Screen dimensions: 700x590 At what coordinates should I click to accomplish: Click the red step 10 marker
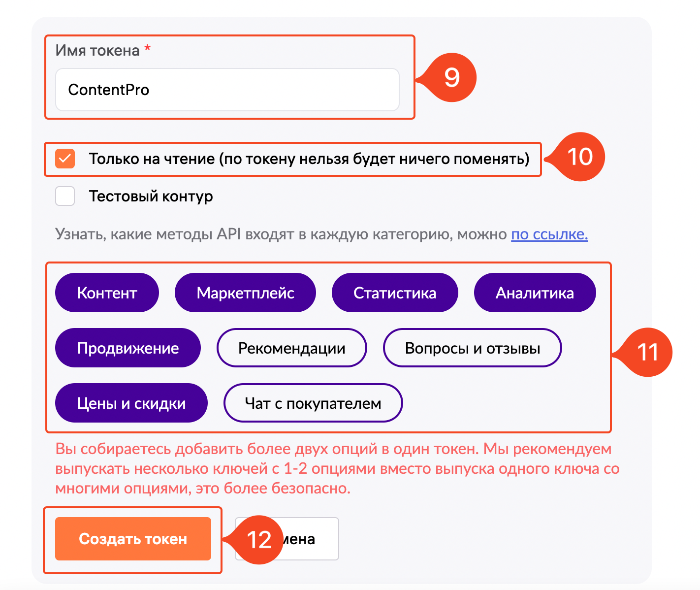576,157
